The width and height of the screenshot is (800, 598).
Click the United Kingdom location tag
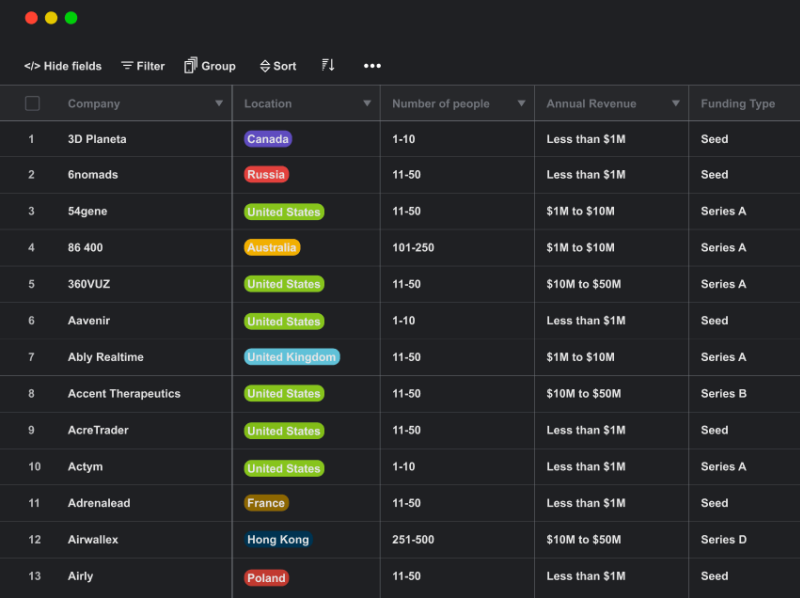[x=292, y=357]
